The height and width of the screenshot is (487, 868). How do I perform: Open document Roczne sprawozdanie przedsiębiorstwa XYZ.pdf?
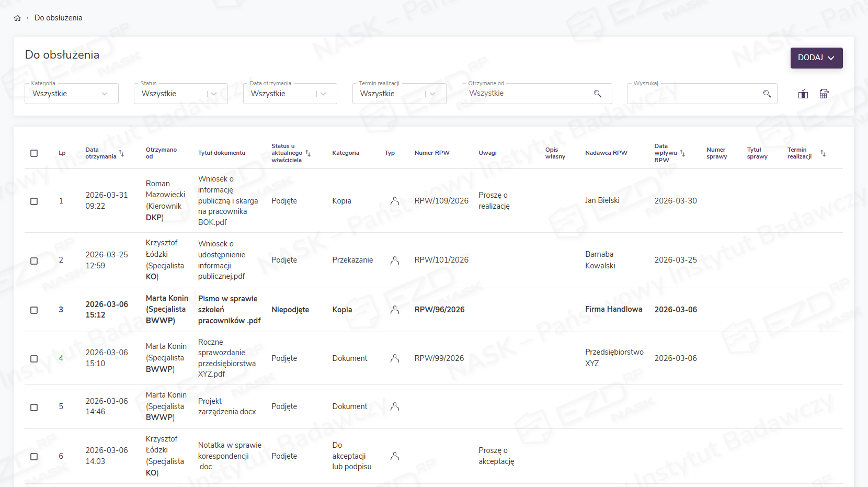pyautogui.click(x=226, y=358)
